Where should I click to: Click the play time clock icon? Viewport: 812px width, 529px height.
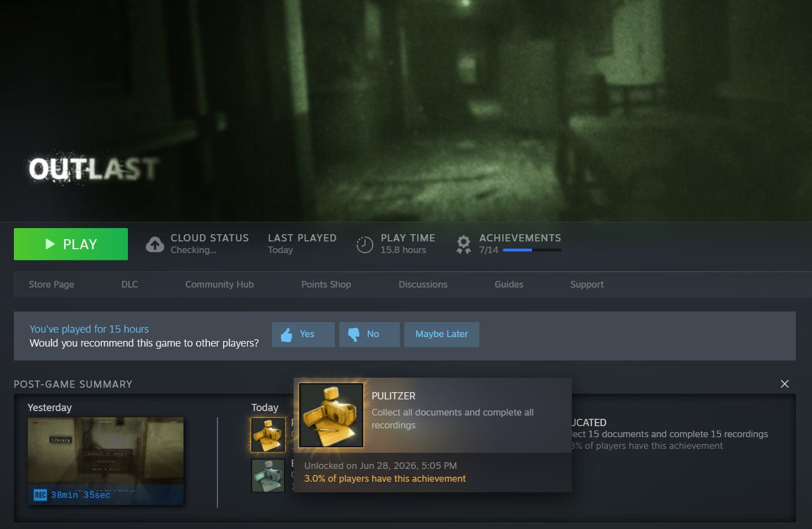click(x=365, y=244)
